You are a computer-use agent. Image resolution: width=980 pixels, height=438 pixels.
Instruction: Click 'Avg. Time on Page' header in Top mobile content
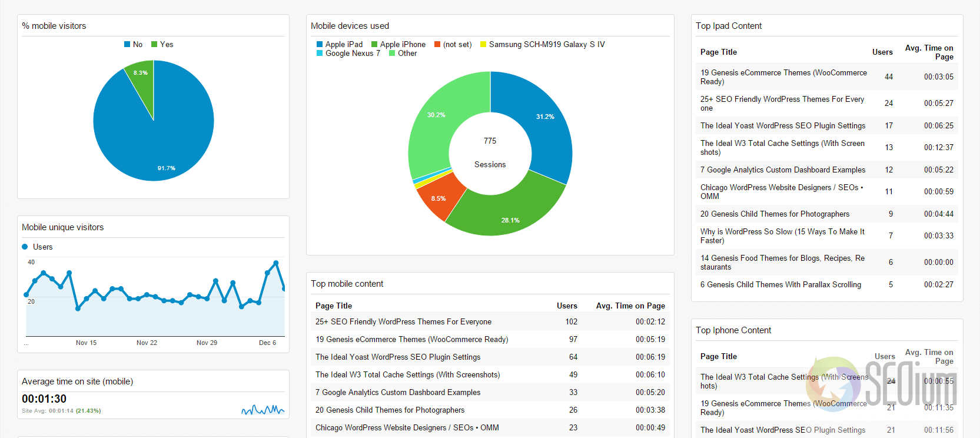tap(630, 306)
